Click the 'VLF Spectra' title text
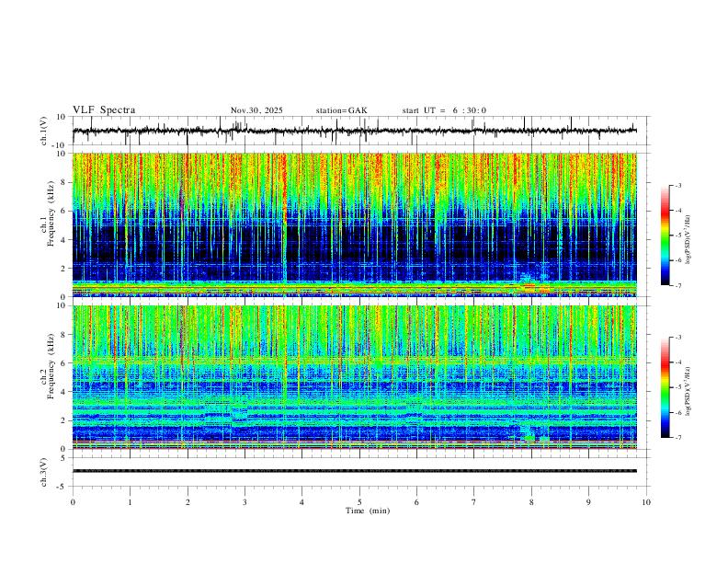The image size is (728, 563). coord(104,110)
